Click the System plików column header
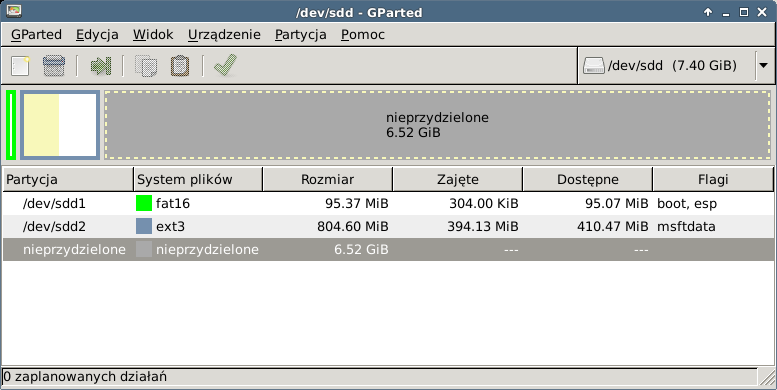This screenshot has width=777, height=390. tap(198, 179)
